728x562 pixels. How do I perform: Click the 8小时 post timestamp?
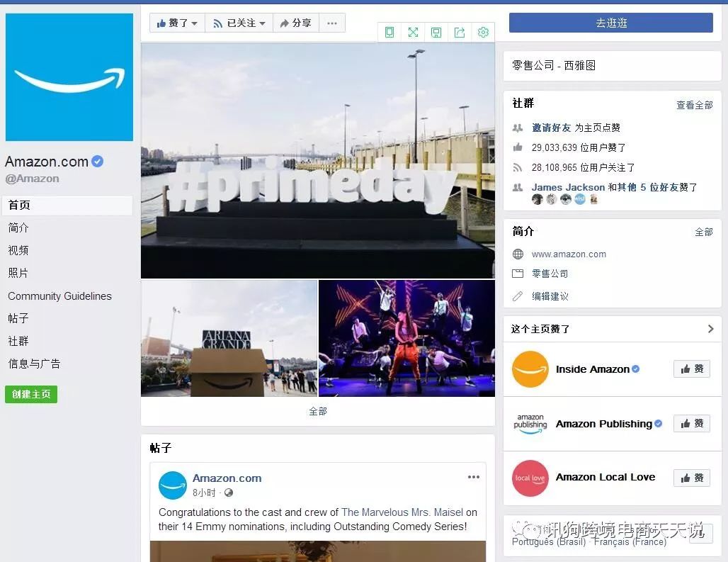(x=204, y=493)
